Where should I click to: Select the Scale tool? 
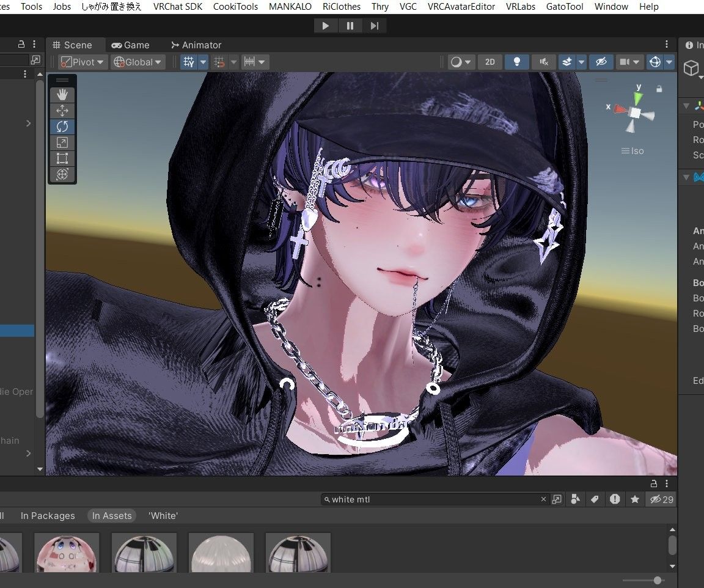click(x=62, y=142)
